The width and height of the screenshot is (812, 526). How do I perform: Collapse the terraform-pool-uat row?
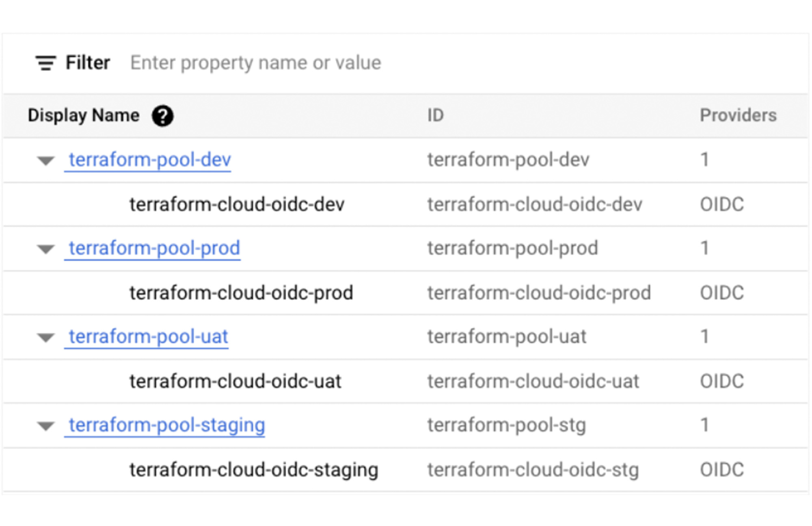tap(45, 338)
